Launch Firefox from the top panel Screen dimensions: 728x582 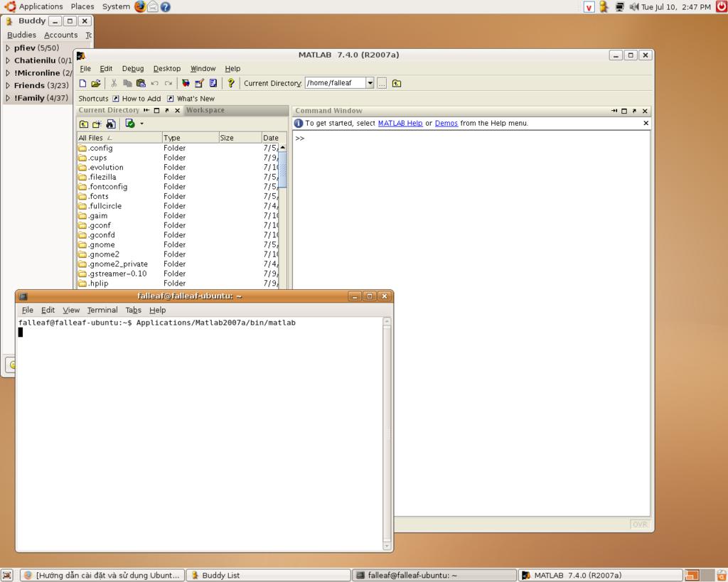click(139, 6)
